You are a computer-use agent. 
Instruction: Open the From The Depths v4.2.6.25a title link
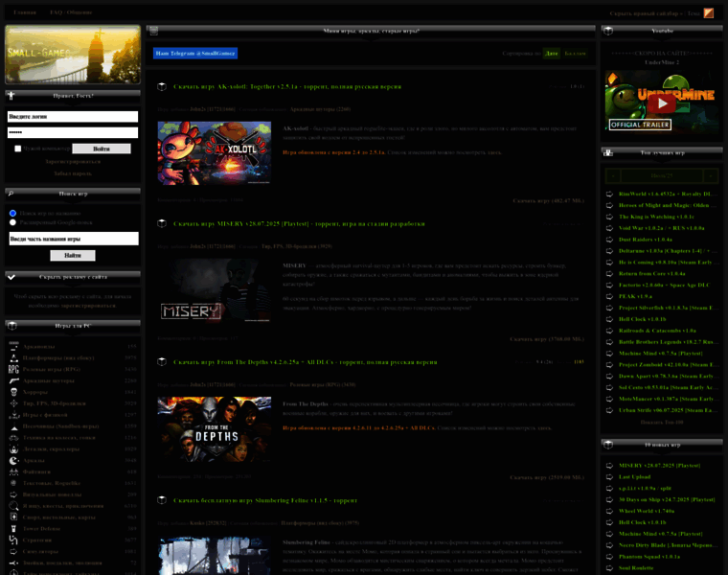click(x=305, y=362)
